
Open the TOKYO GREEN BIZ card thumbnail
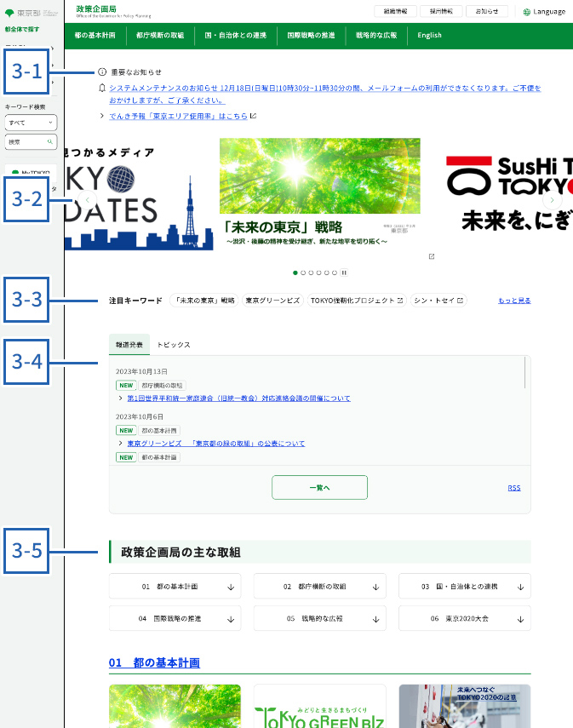319,706
